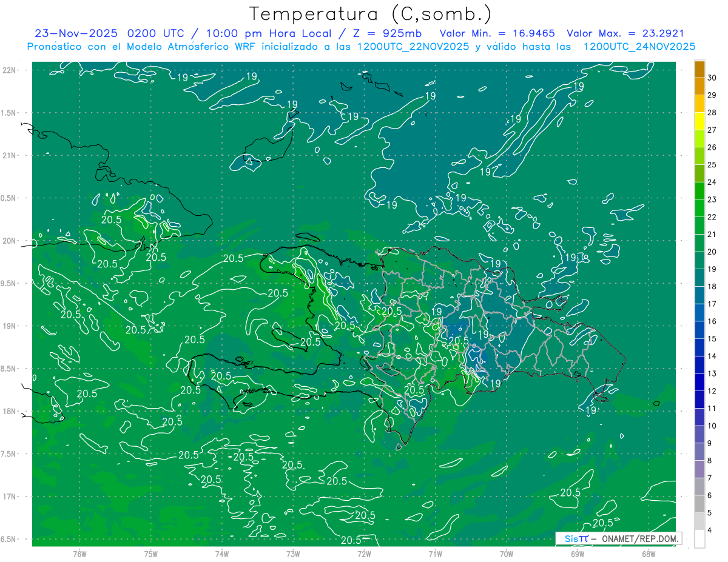The width and height of the screenshot is (728, 562).
Task: Click the color scale label 28
Action: (712, 112)
